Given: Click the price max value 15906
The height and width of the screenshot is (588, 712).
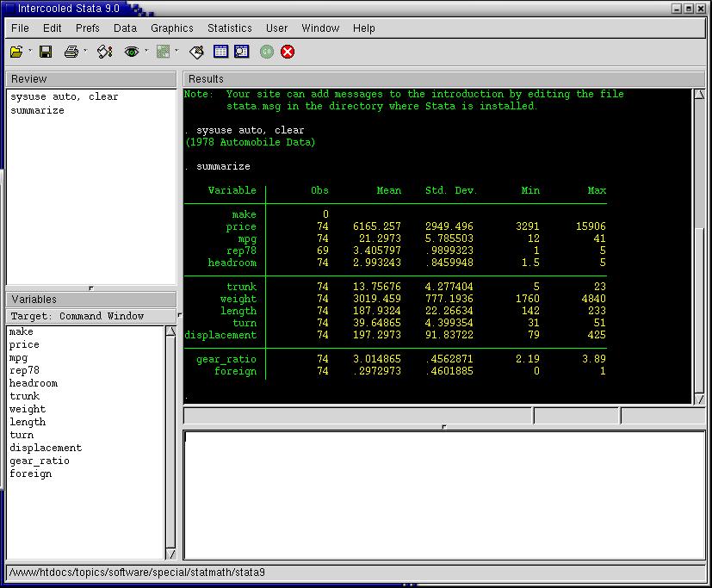Looking at the screenshot, I should (x=591, y=226).
